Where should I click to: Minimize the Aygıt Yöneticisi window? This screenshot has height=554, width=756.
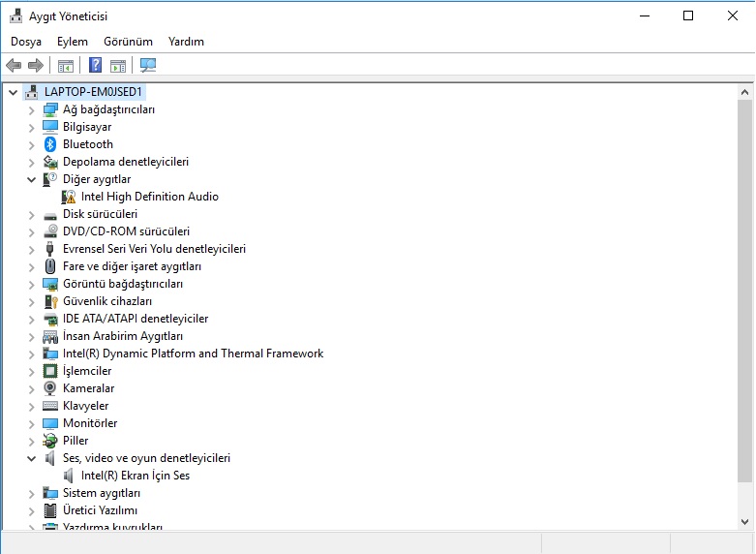click(x=645, y=15)
